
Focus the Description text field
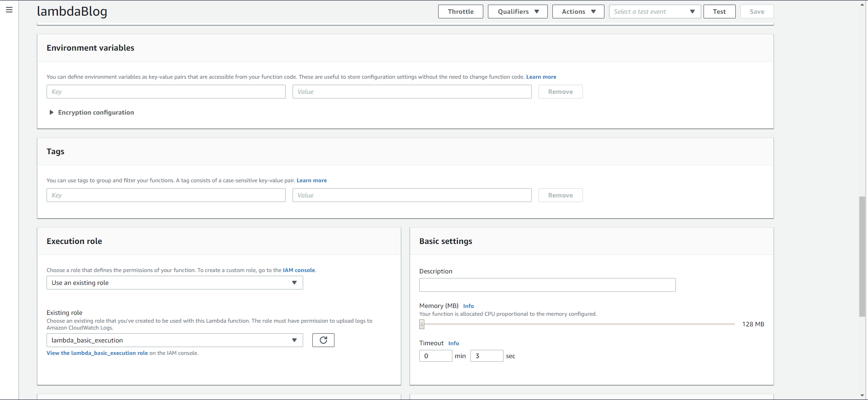click(547, 285)
